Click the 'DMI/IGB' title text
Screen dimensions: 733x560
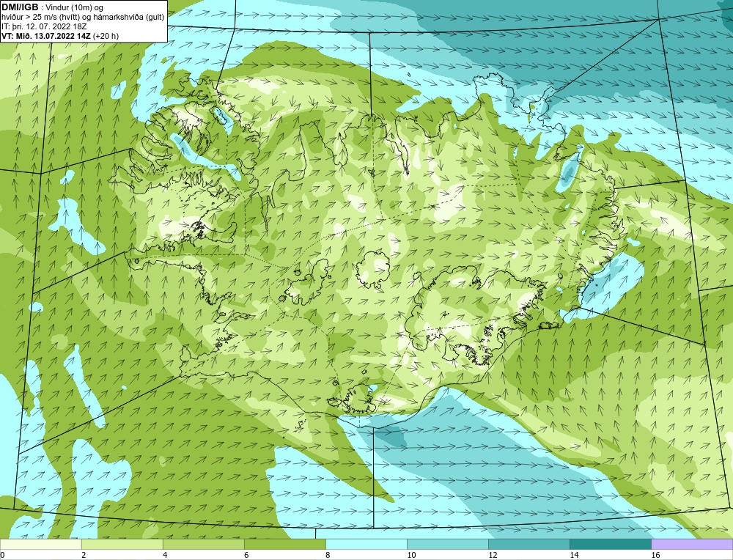click(x=20, y=7)
